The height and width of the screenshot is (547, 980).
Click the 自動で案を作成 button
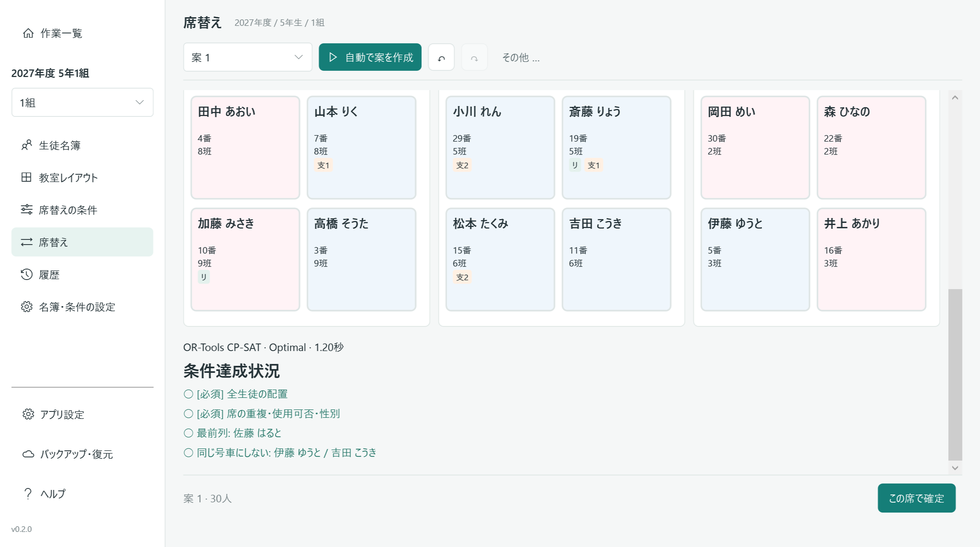point(370,57)
